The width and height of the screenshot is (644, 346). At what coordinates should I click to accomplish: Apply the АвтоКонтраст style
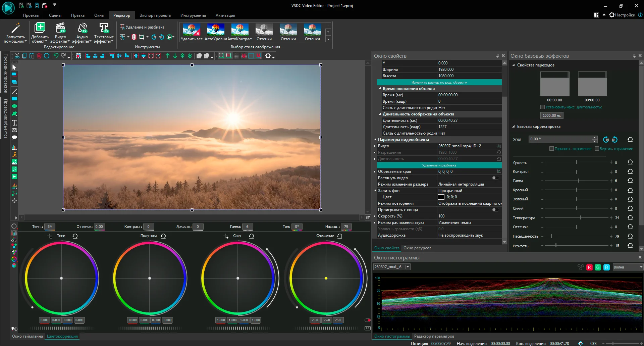coord(240,32)
